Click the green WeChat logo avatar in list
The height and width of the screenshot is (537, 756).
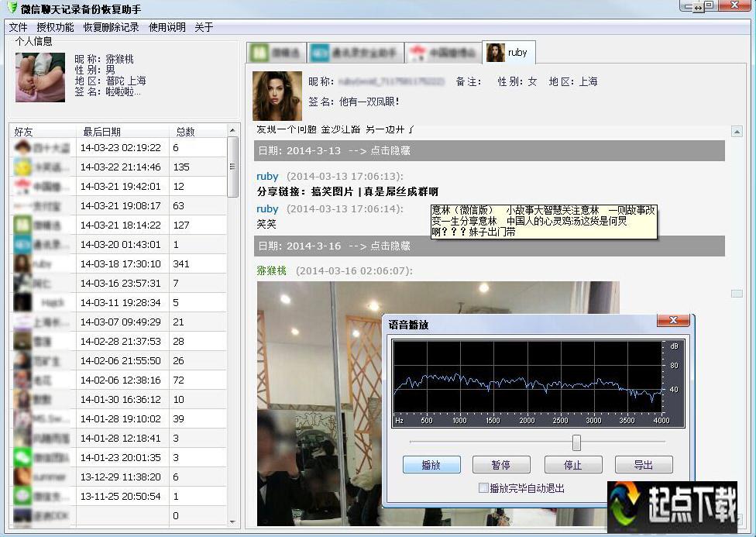point(22,457)
